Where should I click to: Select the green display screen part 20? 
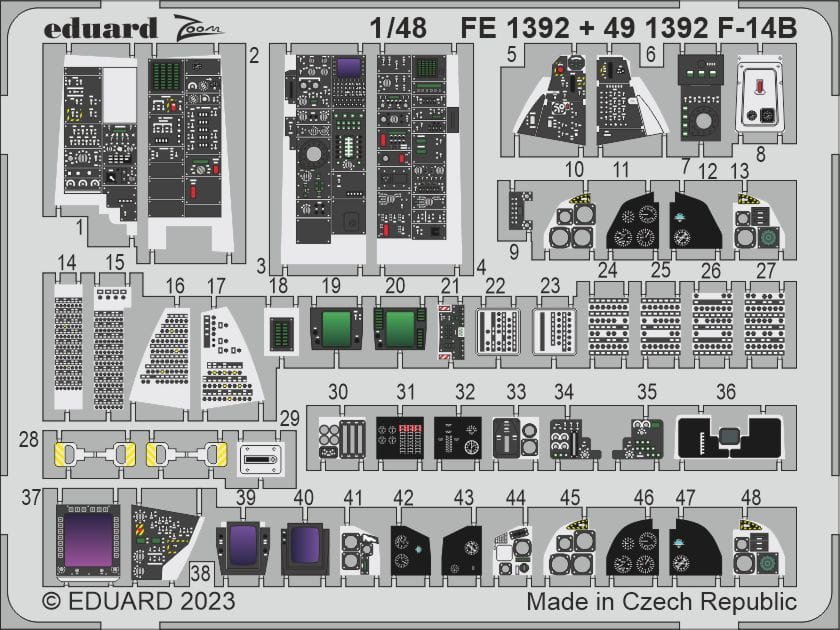[400, 329]
